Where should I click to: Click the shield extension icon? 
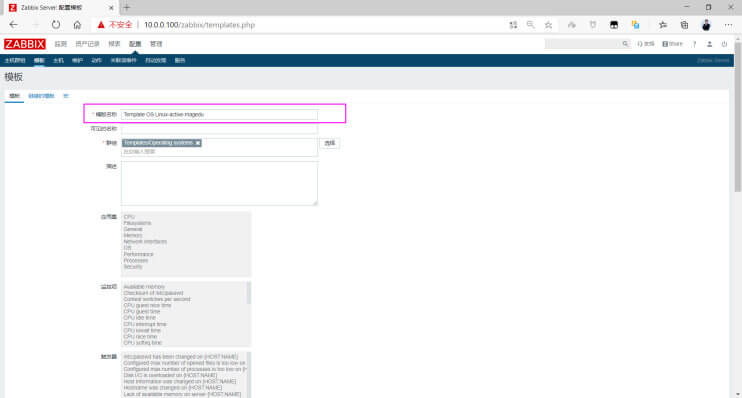(592, 25)
